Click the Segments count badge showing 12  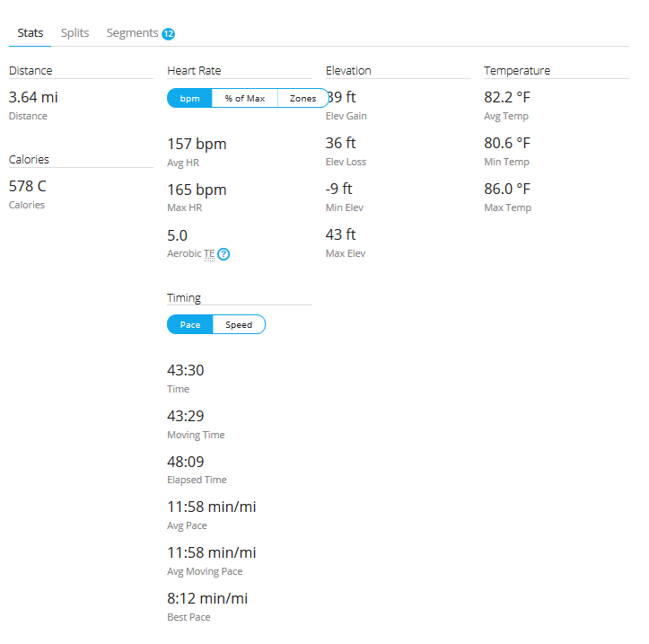[x=168, y=34]
